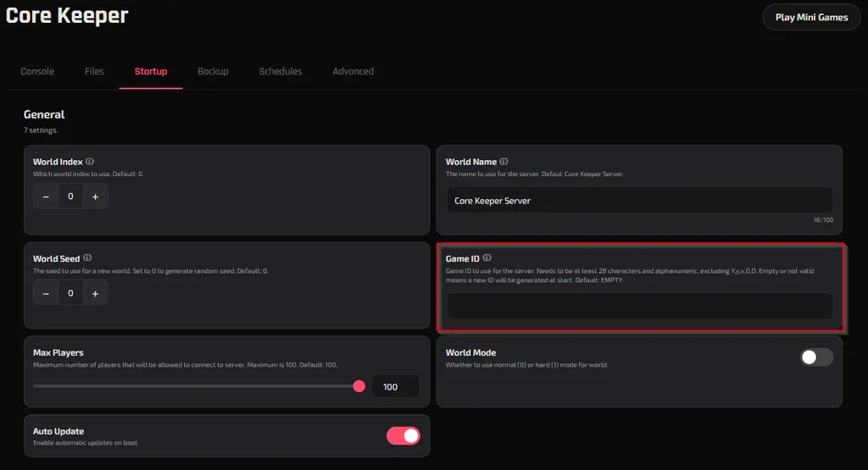Show the World Name info tooltip icon
Screen dimensions: 868x470
coord(504,162)
